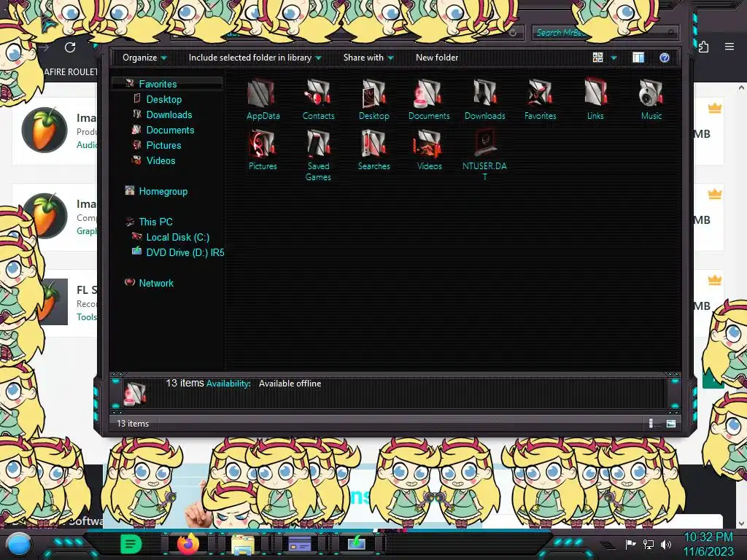Click the taskbar clock 10:32 PM

tap(708, 537)
